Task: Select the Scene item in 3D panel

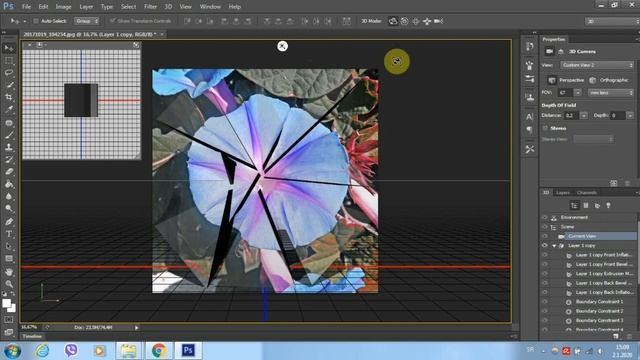Action: [x=567, y=227]
